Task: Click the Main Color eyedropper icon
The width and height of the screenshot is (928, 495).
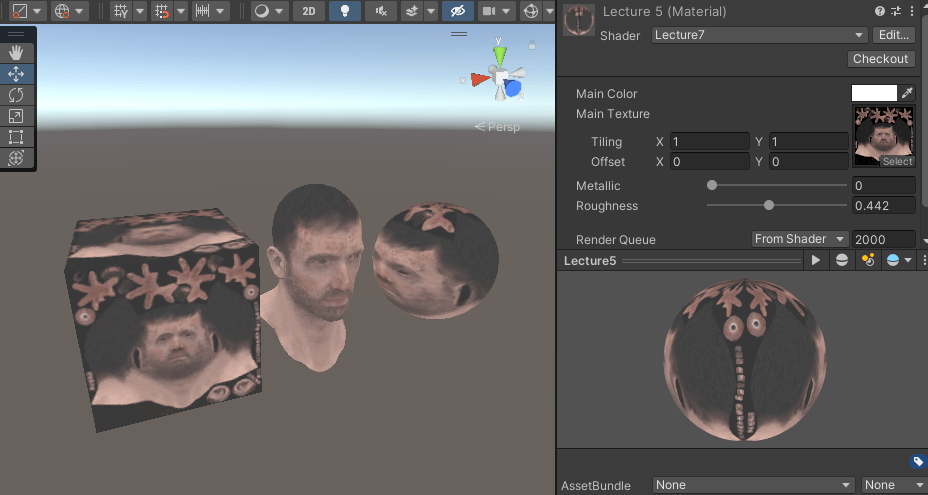Action: point(907,93)
